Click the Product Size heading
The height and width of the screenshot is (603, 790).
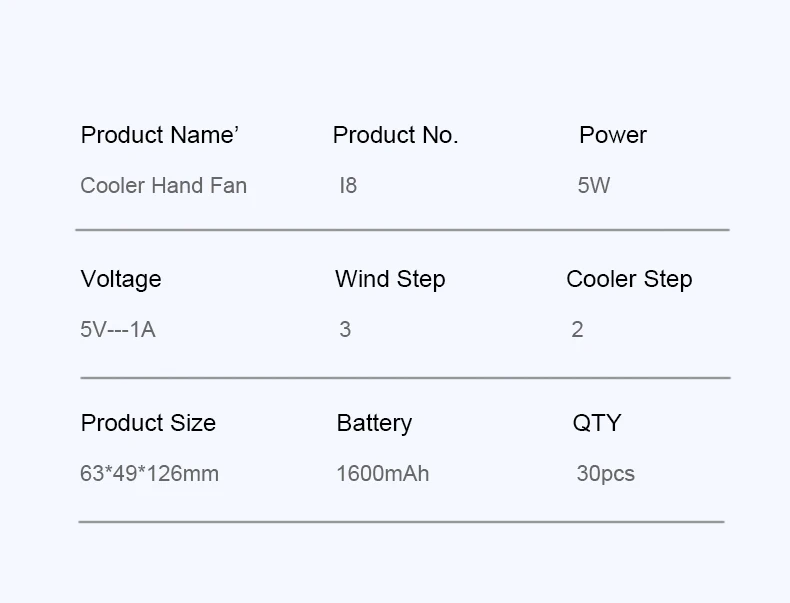click(x=148, y=423)
